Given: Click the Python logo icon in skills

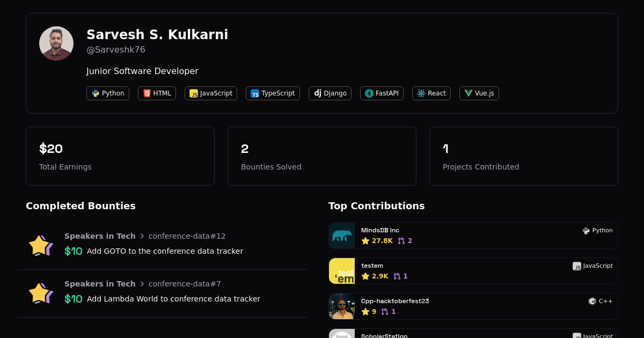Looking at the screenshot, I should (96, 93).
